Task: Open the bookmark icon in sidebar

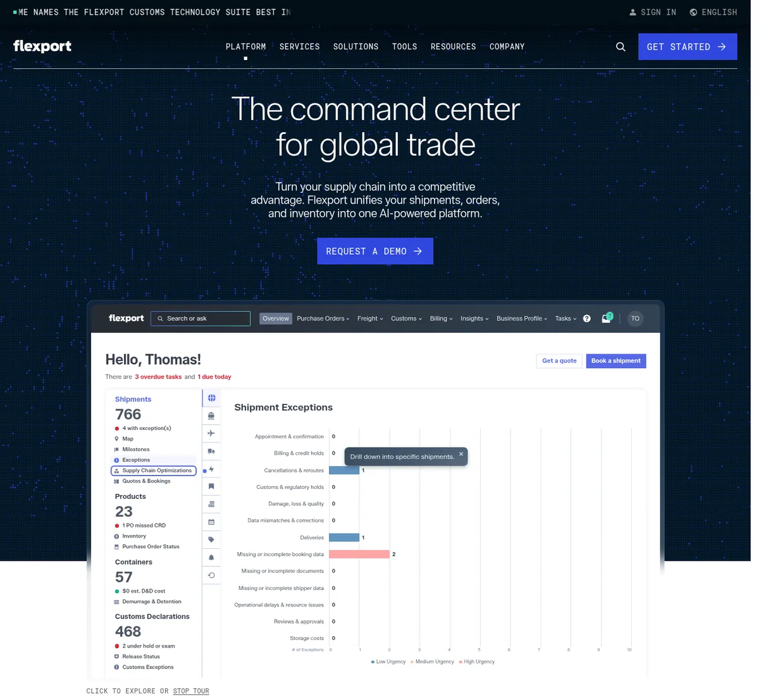Action: click(x=211, y=486)
